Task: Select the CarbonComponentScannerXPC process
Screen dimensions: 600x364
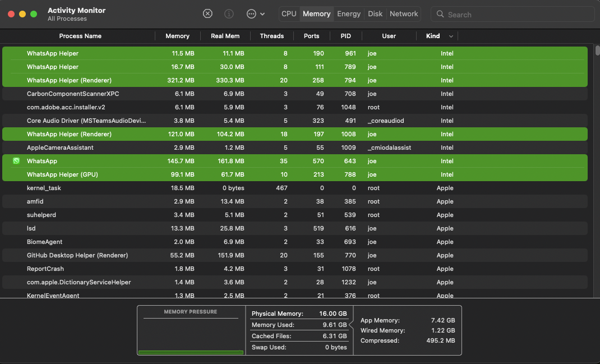Action: (294, 94)
